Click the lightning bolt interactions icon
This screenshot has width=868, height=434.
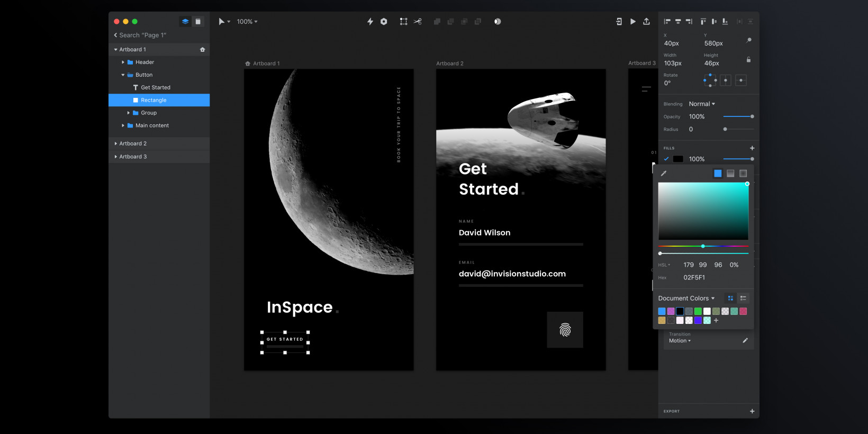pos(370,22)
